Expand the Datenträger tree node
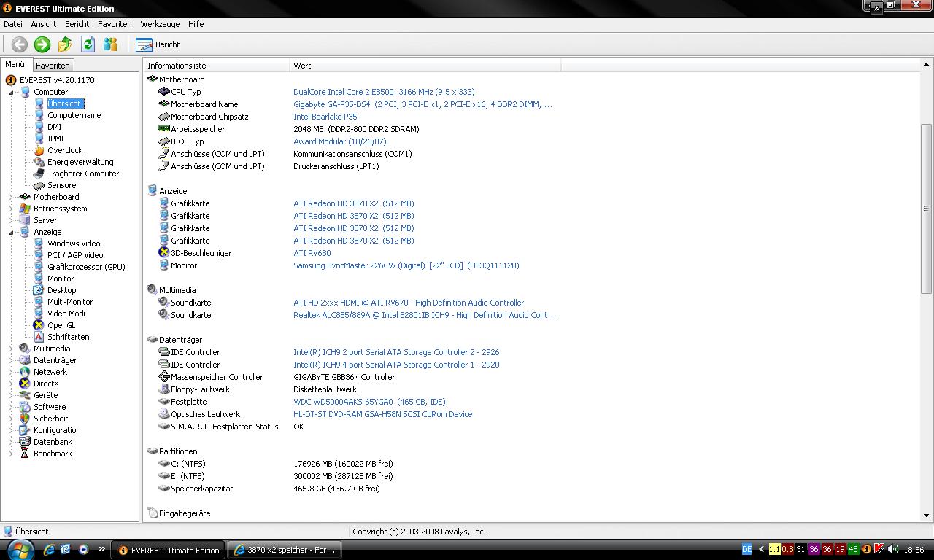 11,360
